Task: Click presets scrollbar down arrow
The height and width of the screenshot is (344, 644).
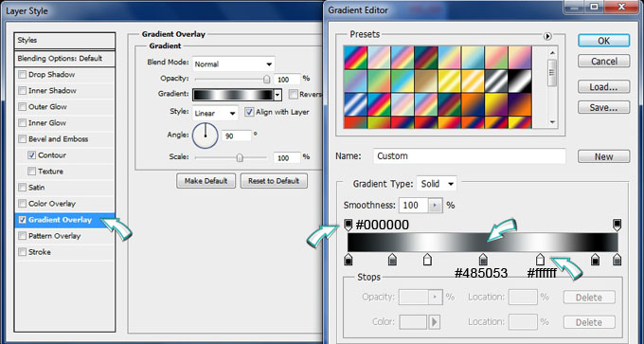Action: (x=552, y=122)
